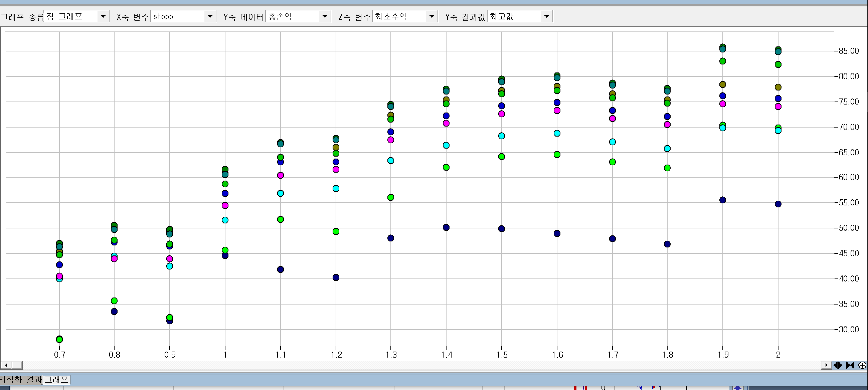The image size is (868, 390).
Task: Click the olive point at stopp 2
Action: point(778,87)
